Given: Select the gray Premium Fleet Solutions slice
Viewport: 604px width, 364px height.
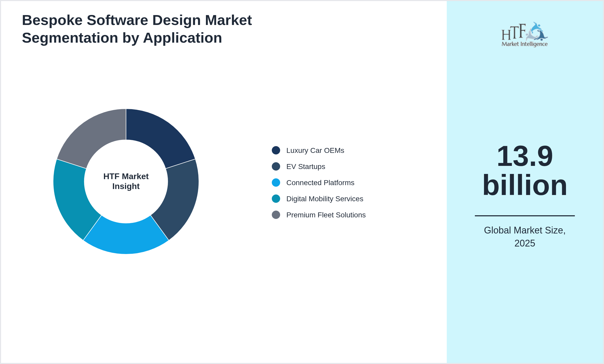Looking at the screenshot, I should click(92, 135).
